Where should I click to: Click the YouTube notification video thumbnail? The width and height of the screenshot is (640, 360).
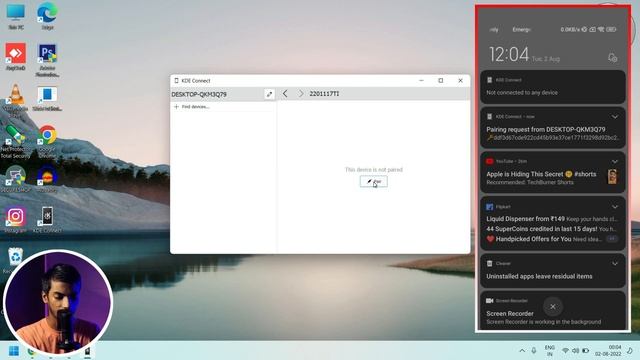point(612,177)
